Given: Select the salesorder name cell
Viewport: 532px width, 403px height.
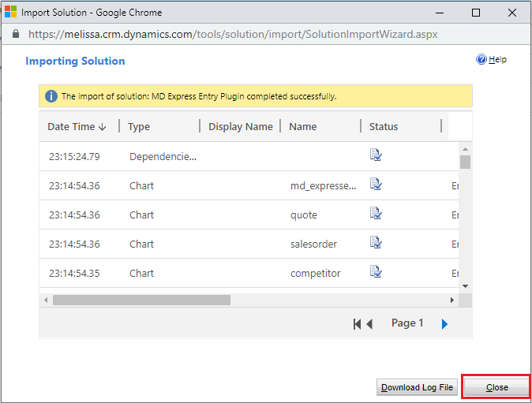Looking at the screenshot, I should coord(313,244).
